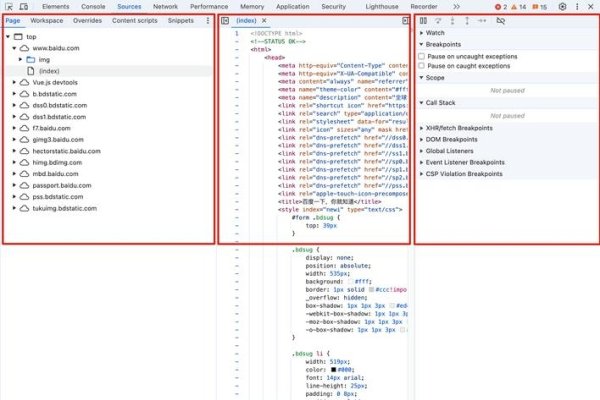The image size is (600, 400).
Task: Hide the navigator sidebar icon
Action: coord(226,20)
